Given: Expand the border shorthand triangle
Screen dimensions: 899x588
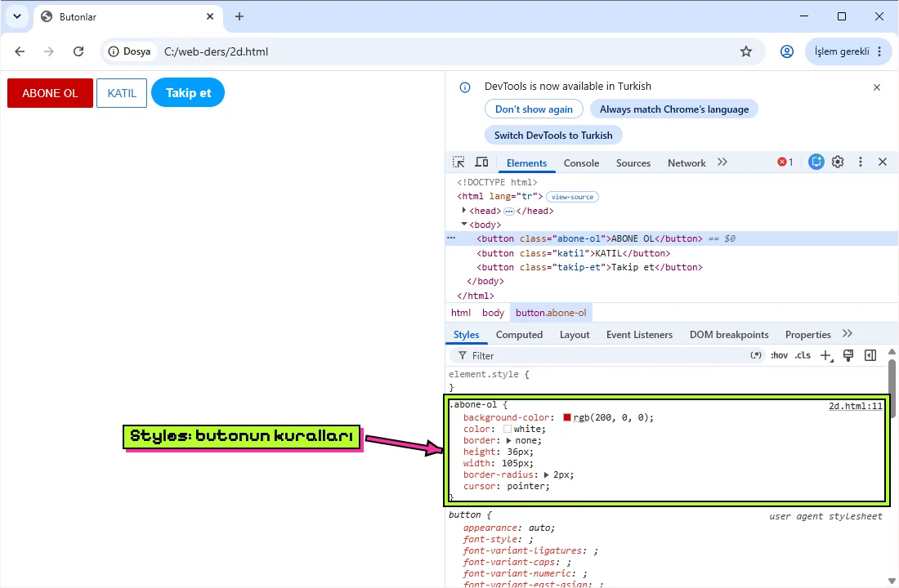Looking at the screenshot, I should (x=508, y=441).
